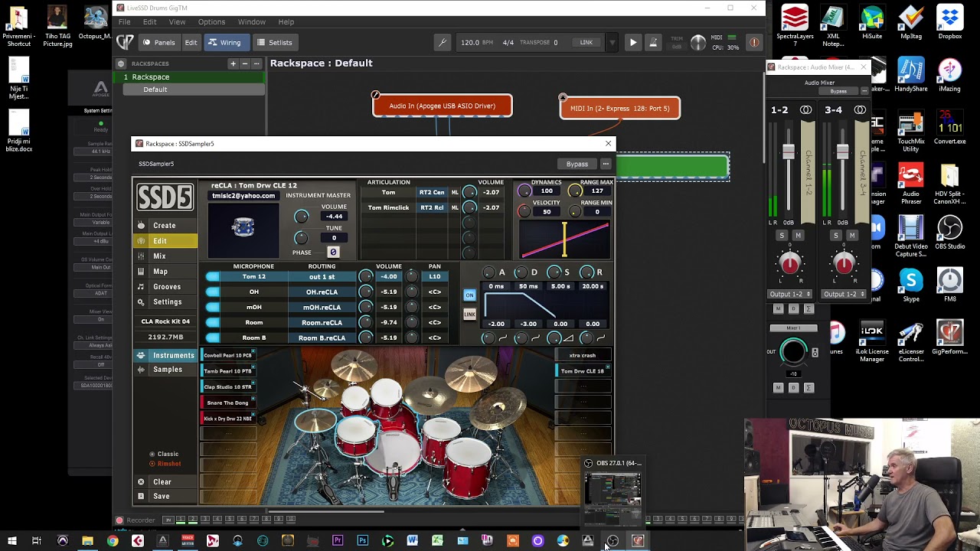Click the SSD5 Clear button
Viewport: 980px width, 551px height.
162,482
